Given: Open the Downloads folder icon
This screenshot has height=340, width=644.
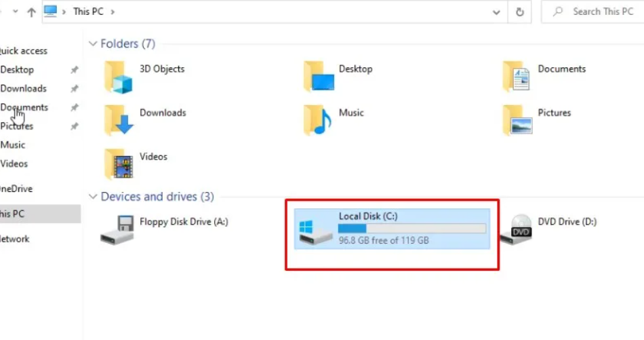Looking at the screenshot, I should [x=118, y=121].
